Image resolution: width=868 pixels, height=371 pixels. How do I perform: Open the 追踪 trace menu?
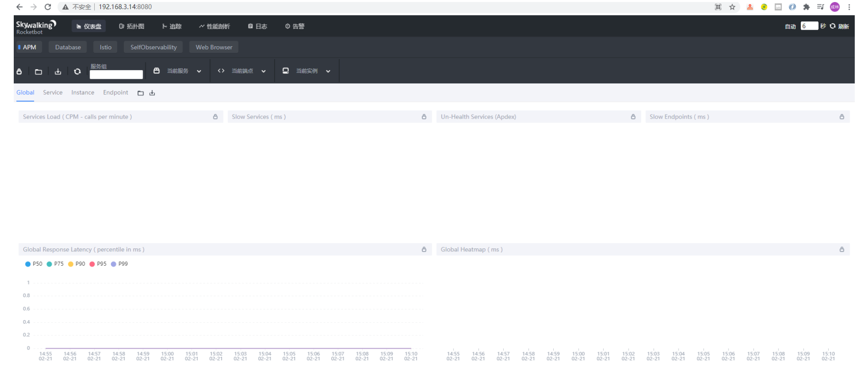click(172, 26)
